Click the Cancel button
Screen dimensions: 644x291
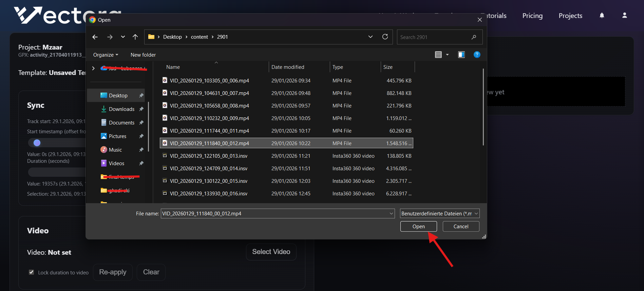pyautogui.click(x=461, y=226)
